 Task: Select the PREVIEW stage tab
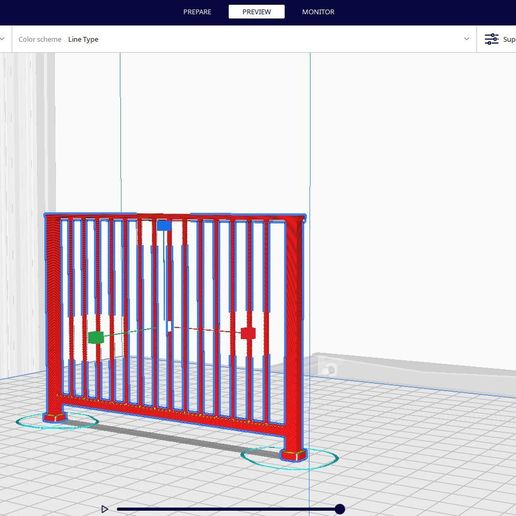click(x=257, y=12)
